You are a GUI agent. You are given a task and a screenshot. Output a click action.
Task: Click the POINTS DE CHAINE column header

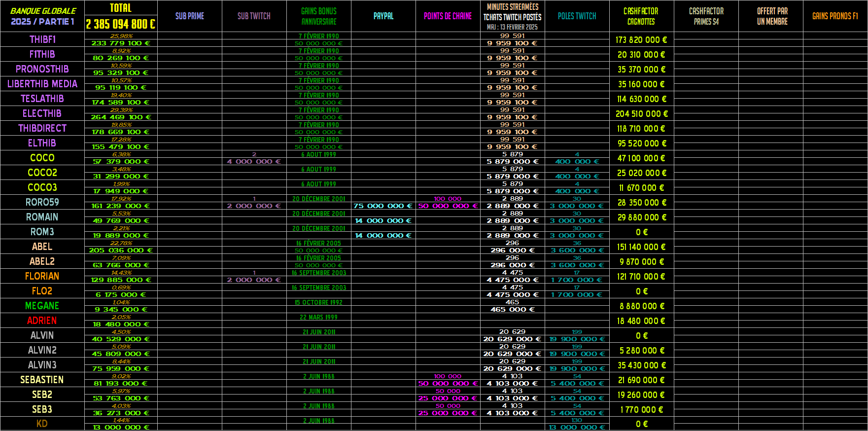448,16
